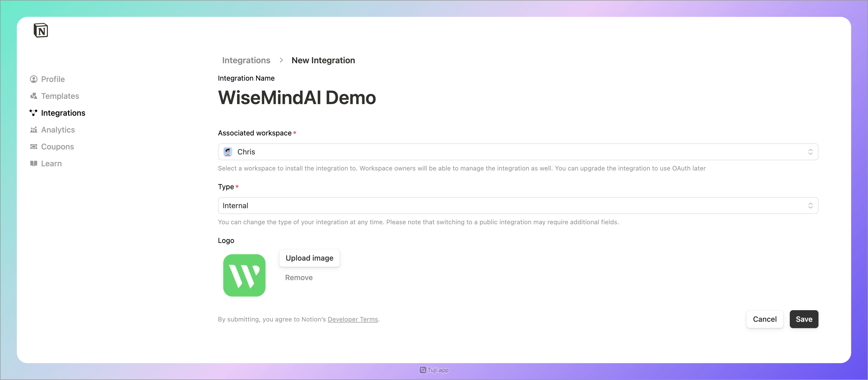The height and width of the screenshot is (380, 868).
Task: Click the Notion logo icon
Action: [41, 30]
